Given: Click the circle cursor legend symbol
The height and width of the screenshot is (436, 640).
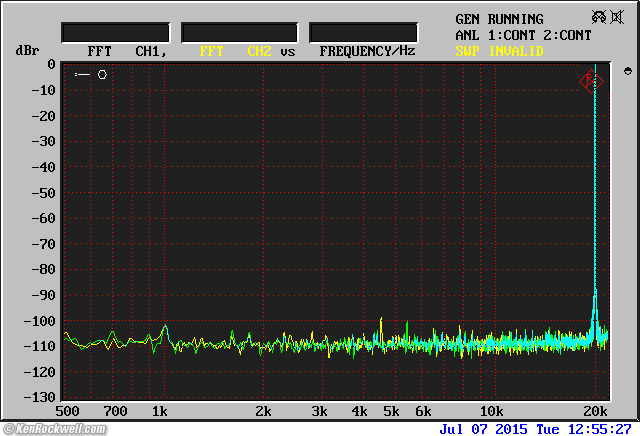Looking at the screenshot, I should (x=102, y=74).
